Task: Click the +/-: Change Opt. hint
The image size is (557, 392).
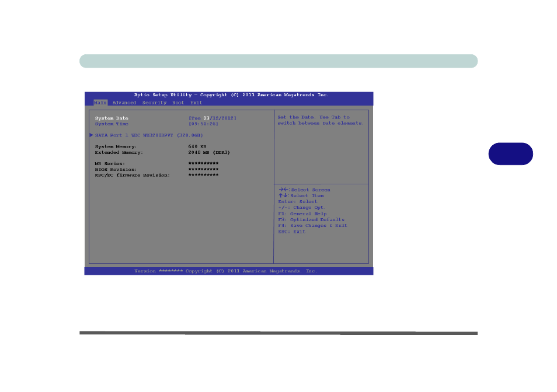Action: [302, 208]
